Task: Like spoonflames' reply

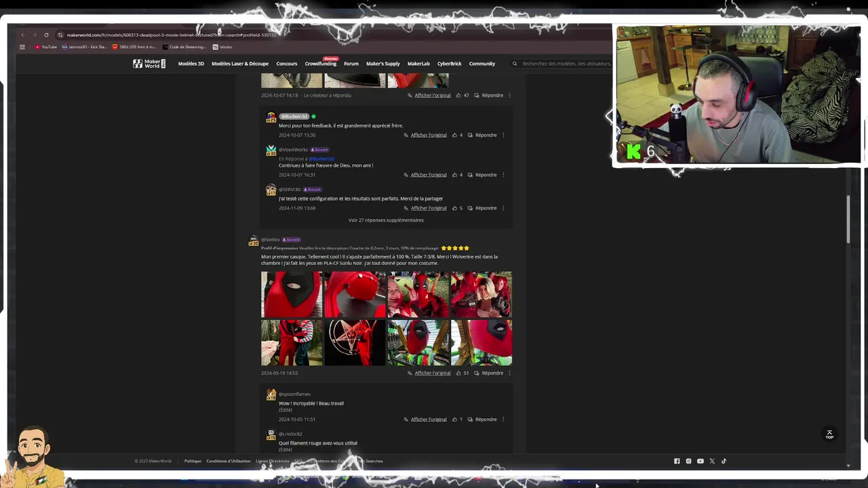Action: [454, 420]
